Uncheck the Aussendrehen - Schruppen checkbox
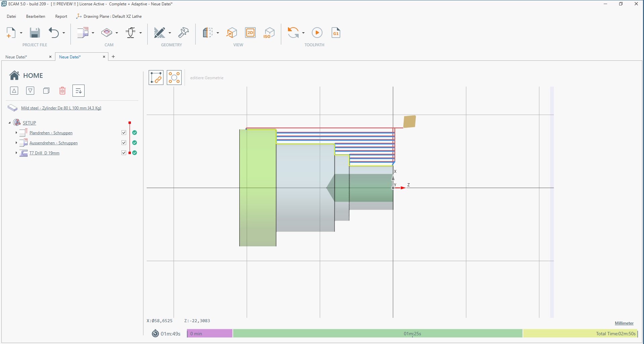 click(x=124, y=143)
